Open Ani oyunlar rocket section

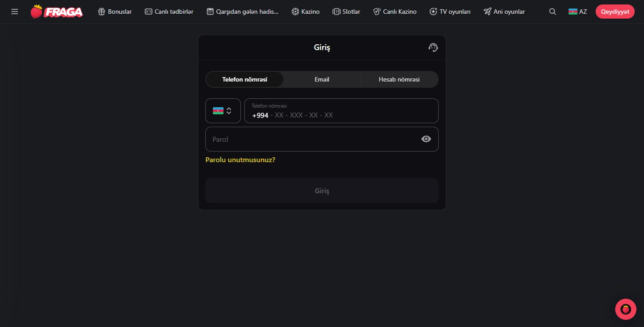504,12
